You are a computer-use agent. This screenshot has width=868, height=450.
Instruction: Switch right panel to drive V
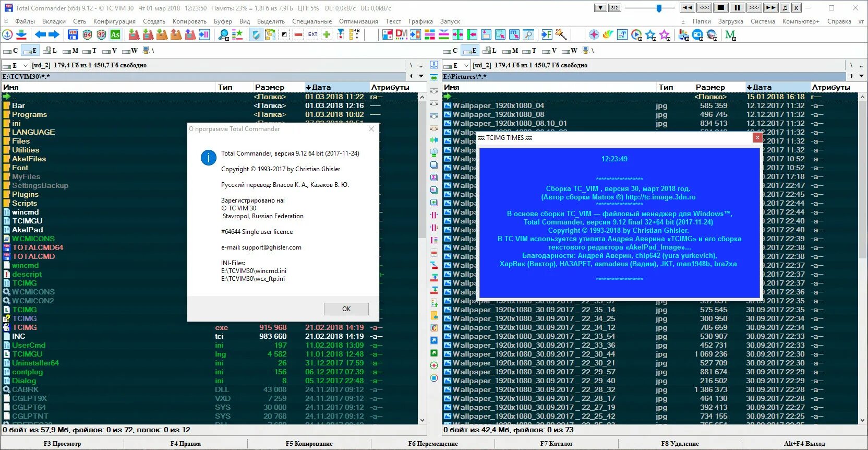[550, 51]
